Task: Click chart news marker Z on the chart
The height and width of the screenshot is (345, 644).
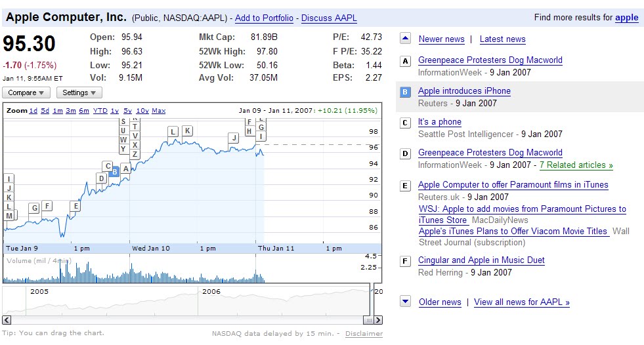Action: (x=135, y=154)
